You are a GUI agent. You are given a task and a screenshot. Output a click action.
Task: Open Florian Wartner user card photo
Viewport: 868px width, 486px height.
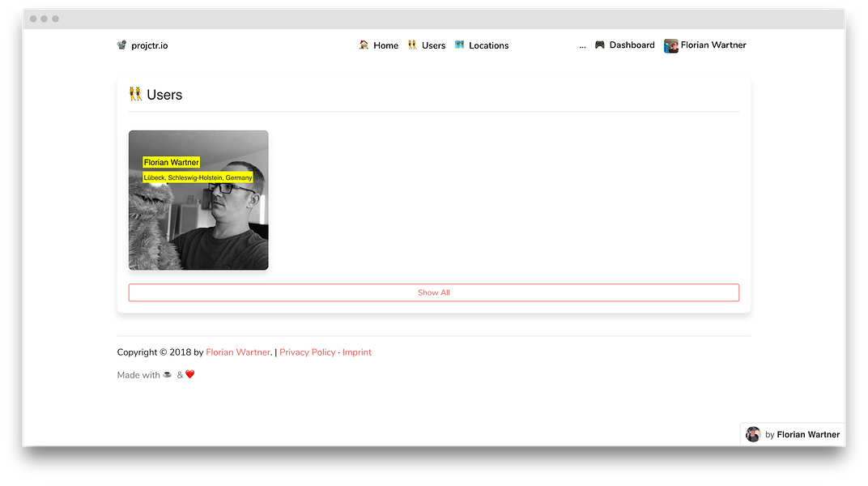coord(198,200)
